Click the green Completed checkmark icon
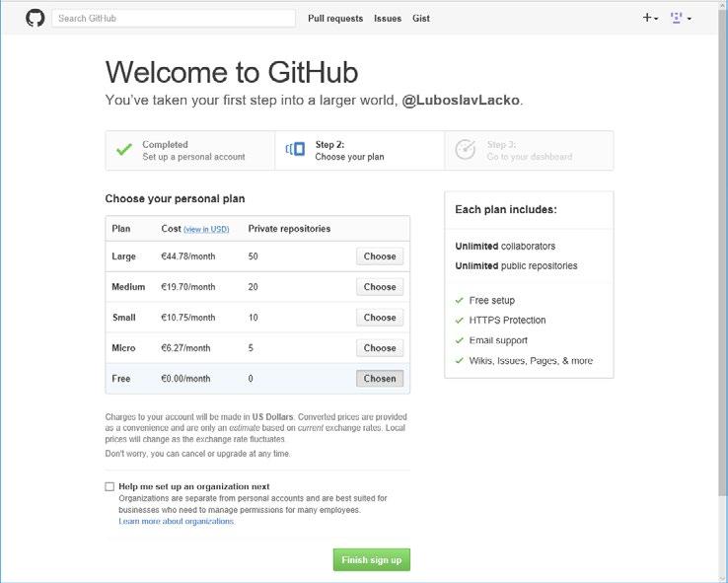The height and width of the screenshot is (583, 728). (124, 150)
